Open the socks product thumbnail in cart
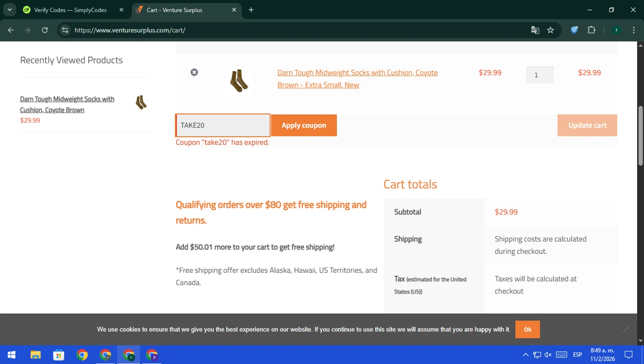 coord(239,80)
